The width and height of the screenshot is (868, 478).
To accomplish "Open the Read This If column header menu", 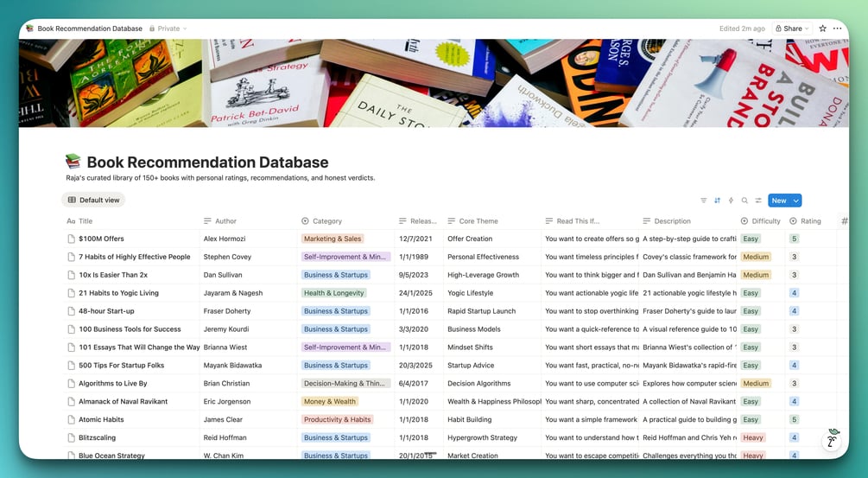I will click(573, 221).
